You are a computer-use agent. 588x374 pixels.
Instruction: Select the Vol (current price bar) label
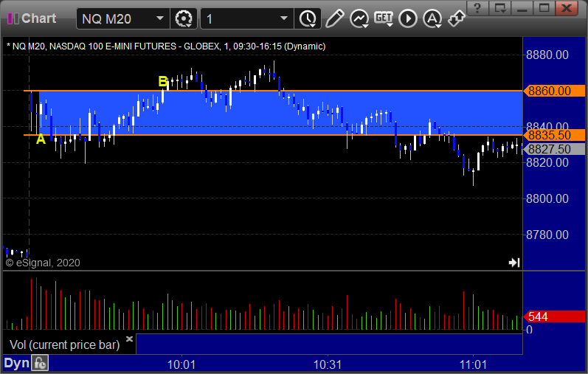(x=64, y=344)
